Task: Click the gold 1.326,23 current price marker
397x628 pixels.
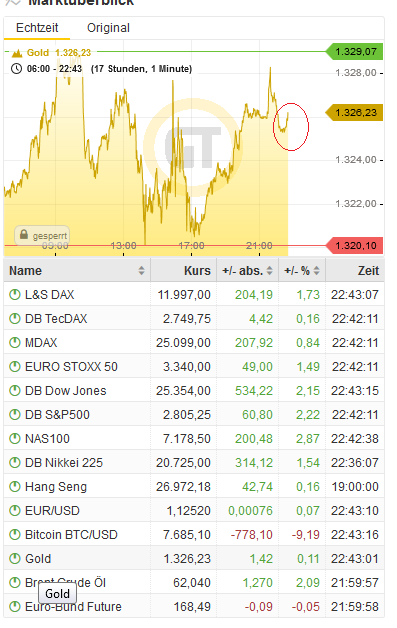Action: [x=354, y=113]
